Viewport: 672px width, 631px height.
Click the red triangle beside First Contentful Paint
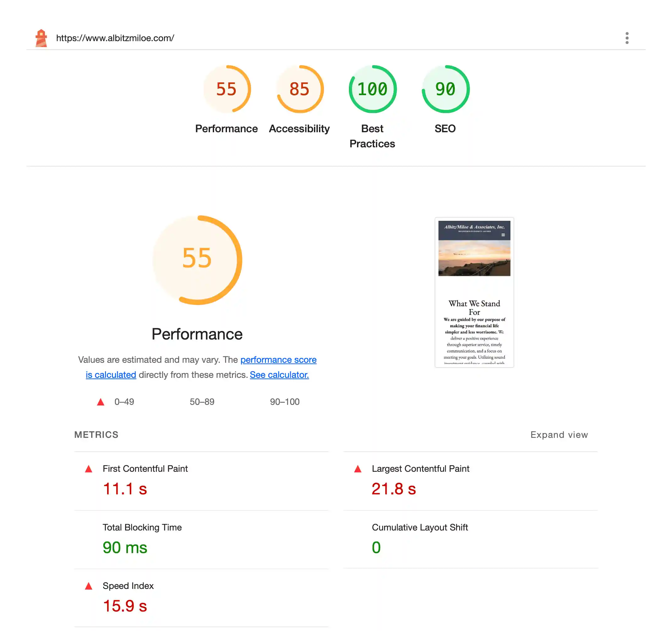(89, 469)
